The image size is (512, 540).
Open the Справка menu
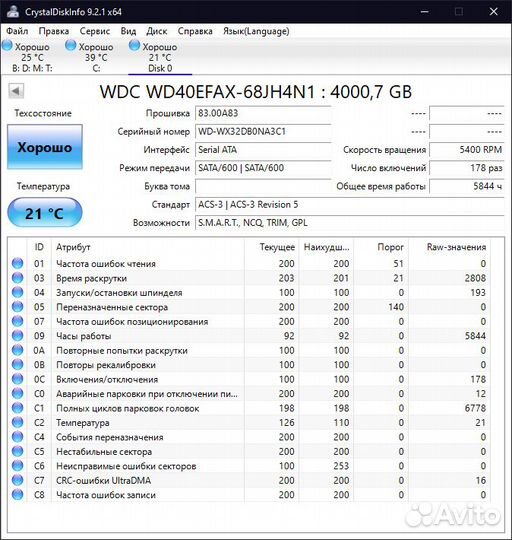click(195, 31)
